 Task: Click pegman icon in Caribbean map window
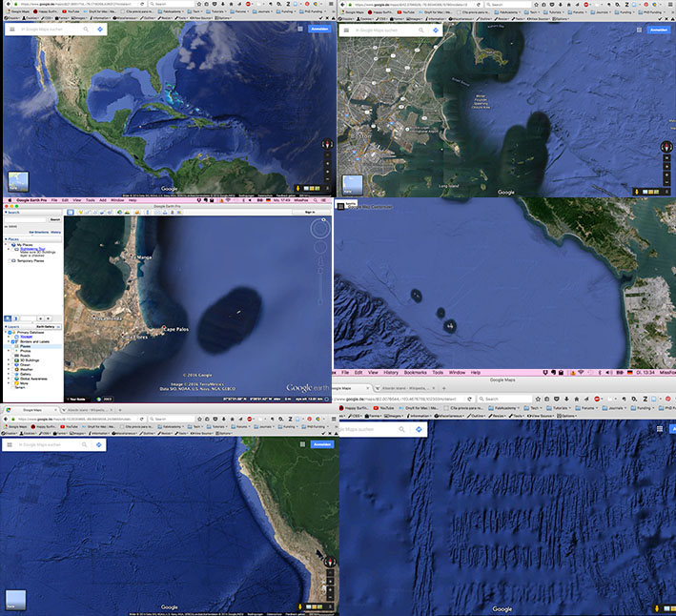(x=297, y=189)
